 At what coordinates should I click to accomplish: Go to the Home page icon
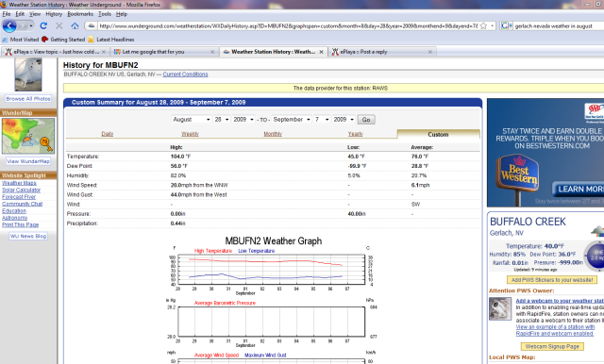coord(75,25)
